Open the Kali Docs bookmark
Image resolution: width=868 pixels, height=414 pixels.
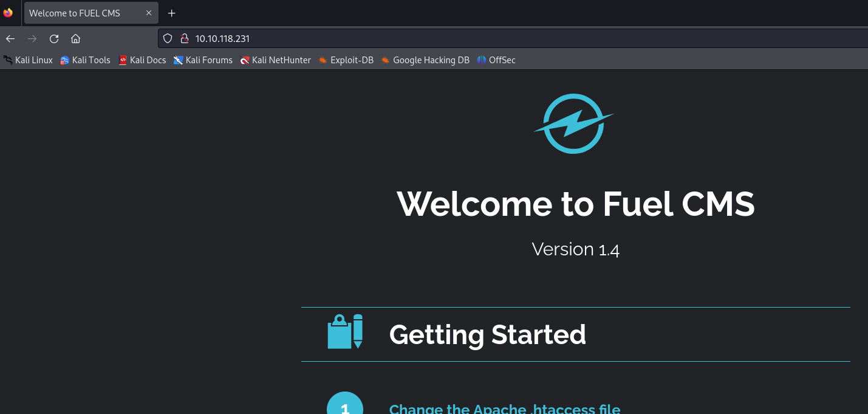tap(142, 60)
